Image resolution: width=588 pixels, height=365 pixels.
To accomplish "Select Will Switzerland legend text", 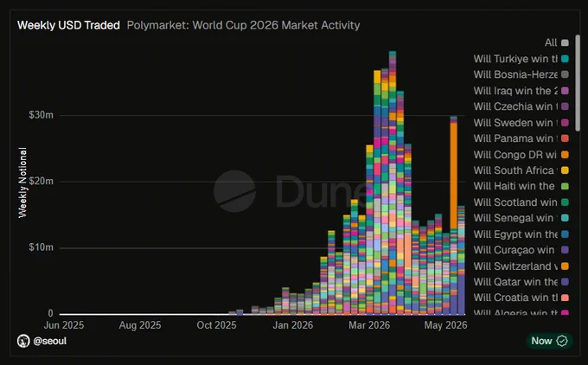I will click(515, 266).
